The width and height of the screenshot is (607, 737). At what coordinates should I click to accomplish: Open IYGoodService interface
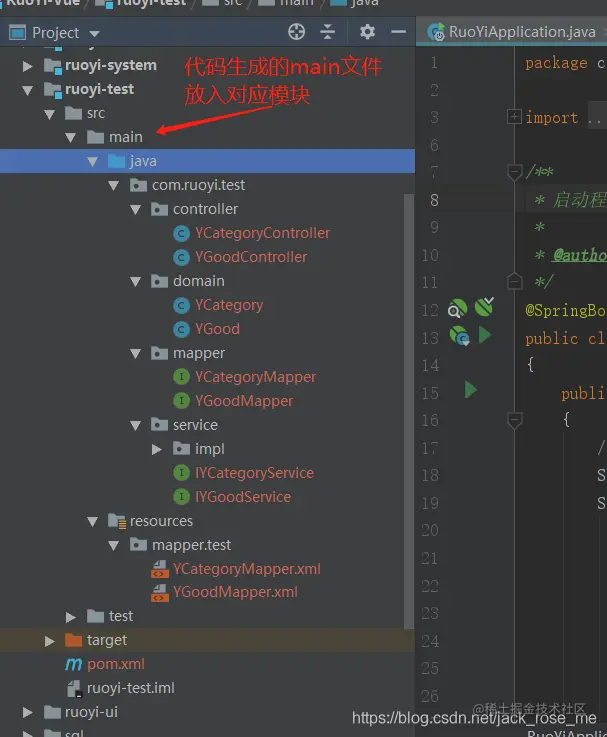[x=243, y=497]
